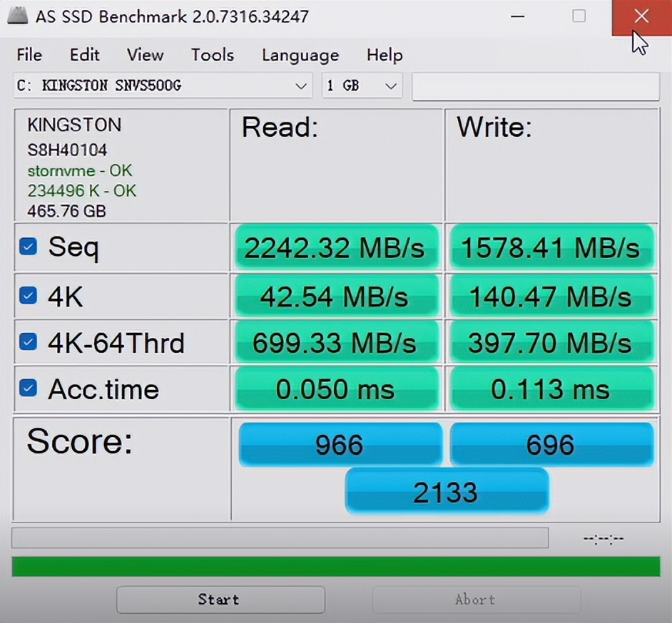Uncheck the Seq test checkbox
The image size is (672, 623).
click(x=29, y=246)
